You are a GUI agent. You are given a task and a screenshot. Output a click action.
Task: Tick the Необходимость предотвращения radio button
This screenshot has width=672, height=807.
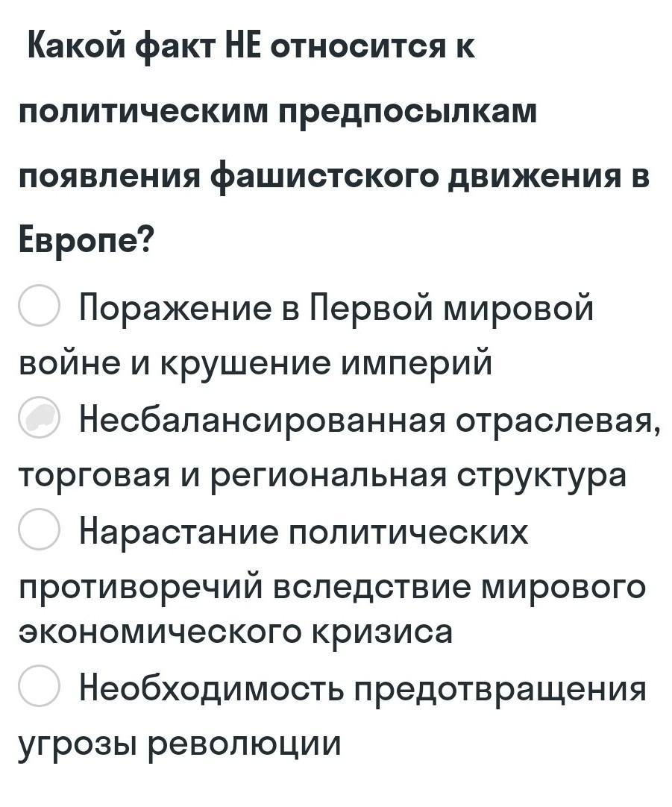click(x=40, y=685)
